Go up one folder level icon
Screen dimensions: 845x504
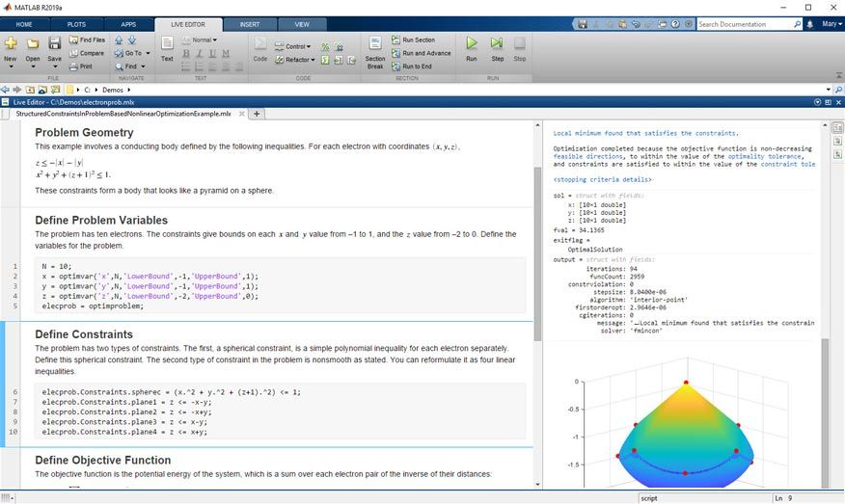pos(30,90)
